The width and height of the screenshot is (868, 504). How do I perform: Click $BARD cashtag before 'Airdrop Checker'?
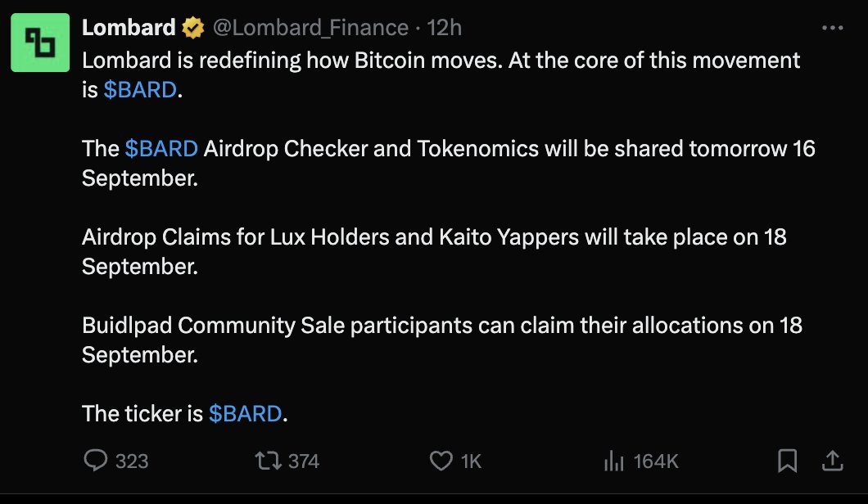click(x=161, y=148)
